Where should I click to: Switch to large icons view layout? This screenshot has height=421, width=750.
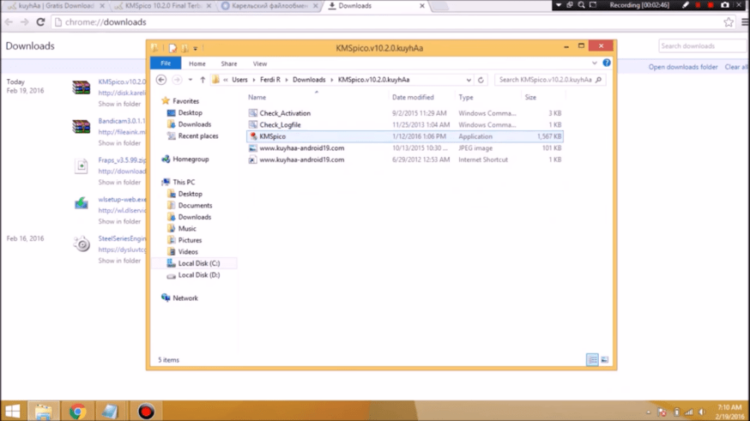click(x=605, y=360)
